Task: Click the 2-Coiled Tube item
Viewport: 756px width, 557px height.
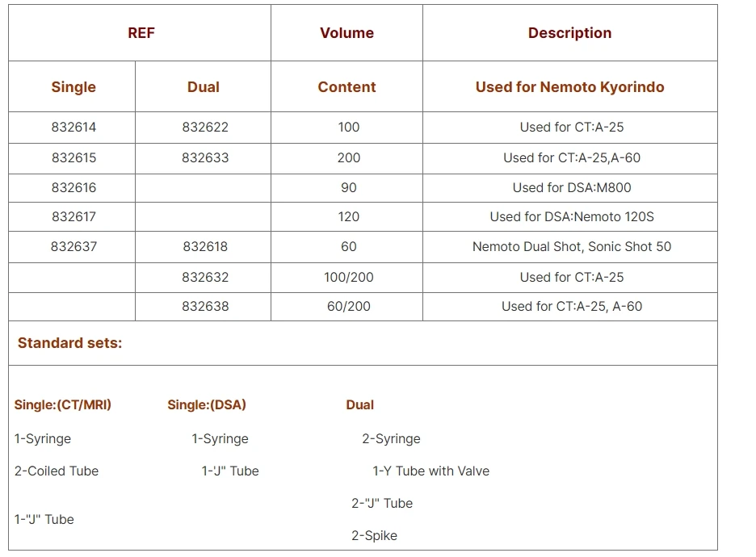Action: 57,471
